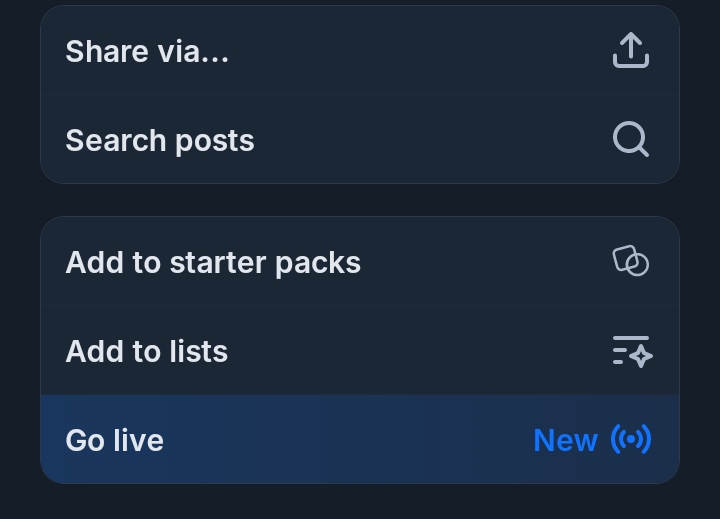Click the "Go live" text label
The image size is (720, 519).
114,441
